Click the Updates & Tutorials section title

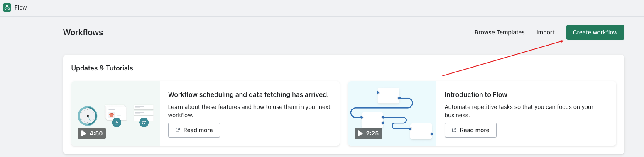tap(102, 68)
